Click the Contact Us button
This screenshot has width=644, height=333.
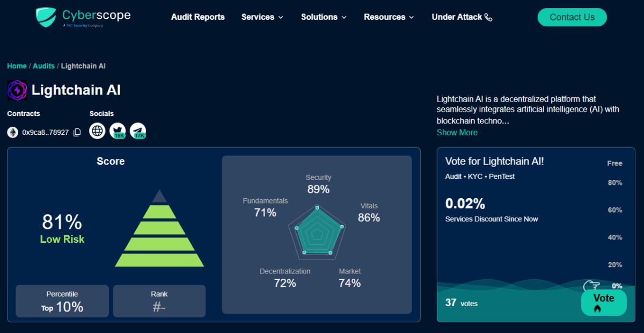click(572, 17)
